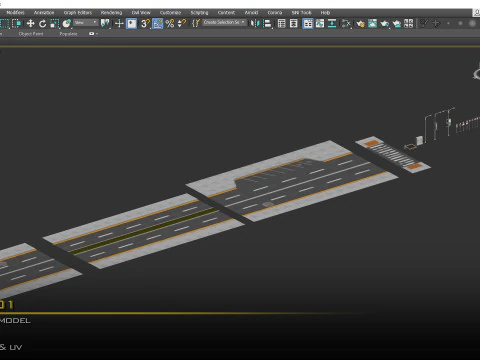
Task: Toggle the Scene Explorer
Action: pyautogui.click(x=282, y=23)
